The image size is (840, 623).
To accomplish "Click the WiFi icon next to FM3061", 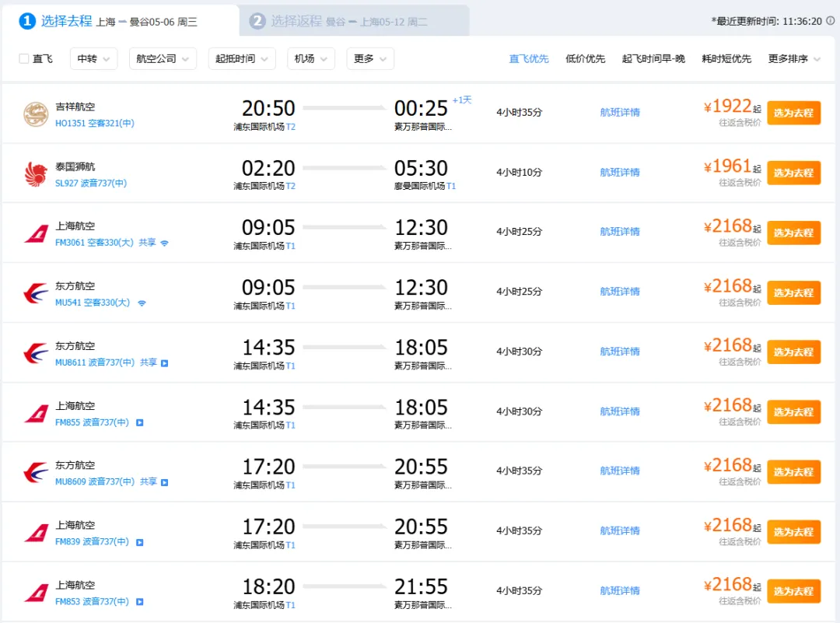I will tap(164, 243).
